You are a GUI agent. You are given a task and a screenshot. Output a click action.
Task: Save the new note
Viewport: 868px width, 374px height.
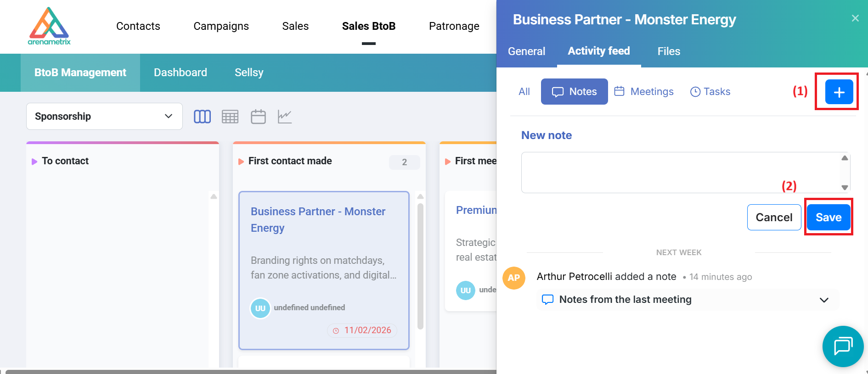[x=828, y=217]
